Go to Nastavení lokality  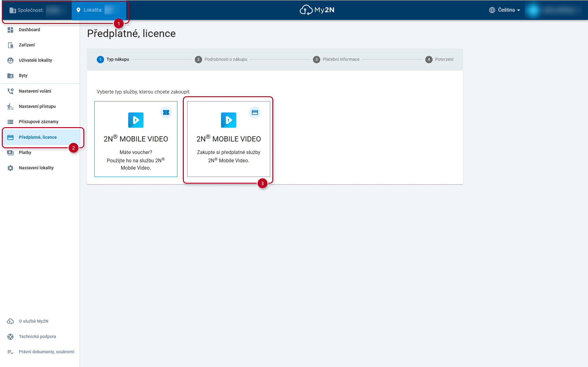coord(41,168)
